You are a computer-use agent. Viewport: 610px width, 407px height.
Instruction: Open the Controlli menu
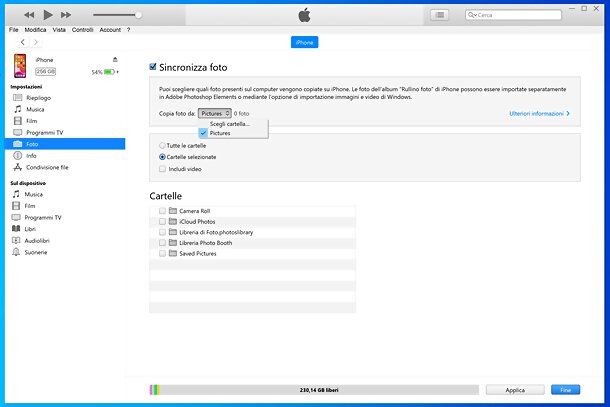click(82, 30)
